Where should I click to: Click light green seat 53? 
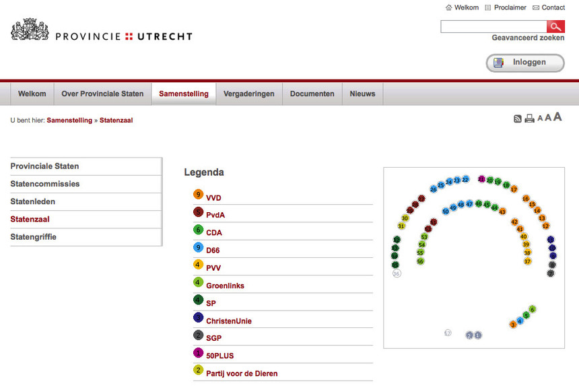(424, 237)
